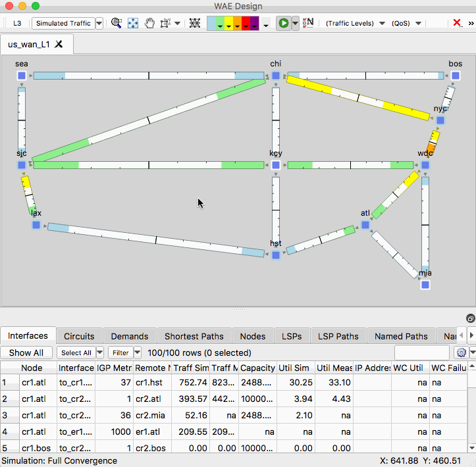Viewport: 476px width, 467px height.
Task: Click the green utilization color swatch
Action: pos(220,24)
